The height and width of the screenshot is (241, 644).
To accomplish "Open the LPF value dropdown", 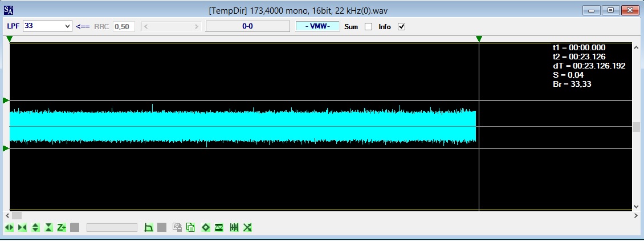I will (68, 26).
